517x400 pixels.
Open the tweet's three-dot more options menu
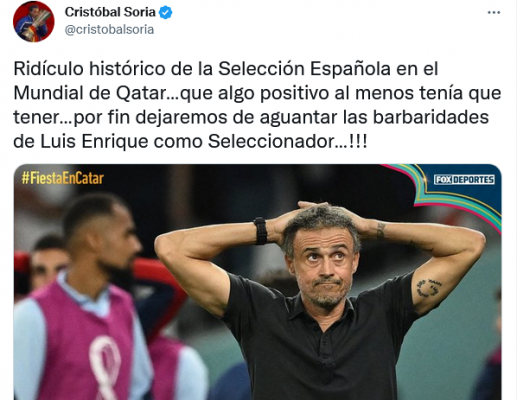pos(494,12)
